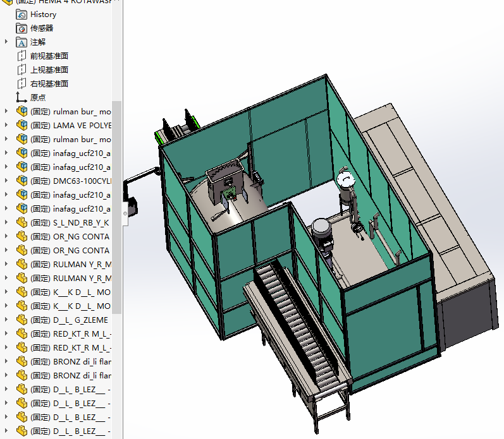Expand the D_L_ G_ZLEME subassembly
Screen dimensions: 504x439
(6, 320)
